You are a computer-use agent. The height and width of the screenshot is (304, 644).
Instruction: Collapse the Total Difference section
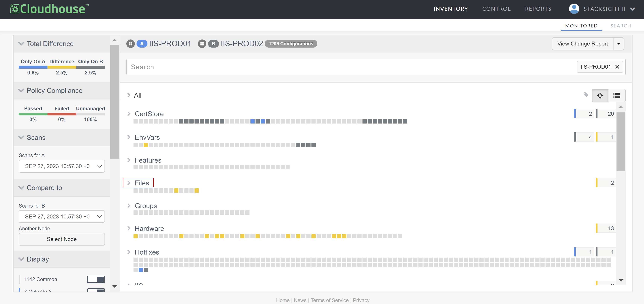(21, 44)
